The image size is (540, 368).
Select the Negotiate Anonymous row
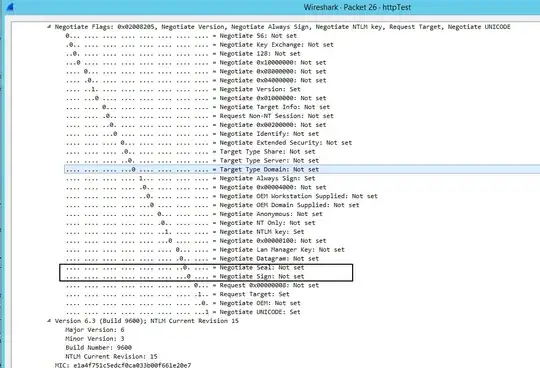(x=194, y=214)
